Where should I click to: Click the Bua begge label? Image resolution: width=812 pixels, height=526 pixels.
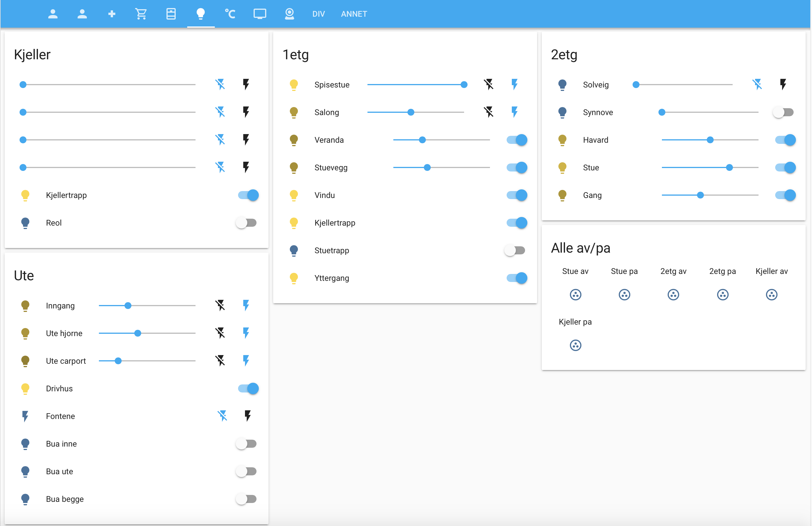65,499
